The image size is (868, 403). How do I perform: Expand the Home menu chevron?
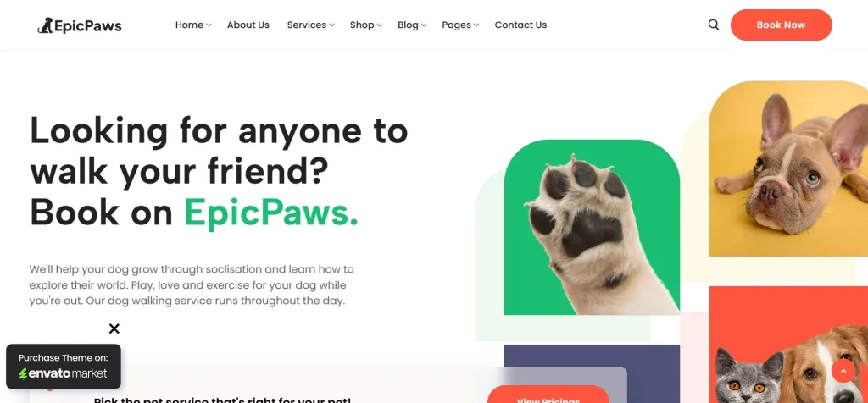tap(209, 25)
